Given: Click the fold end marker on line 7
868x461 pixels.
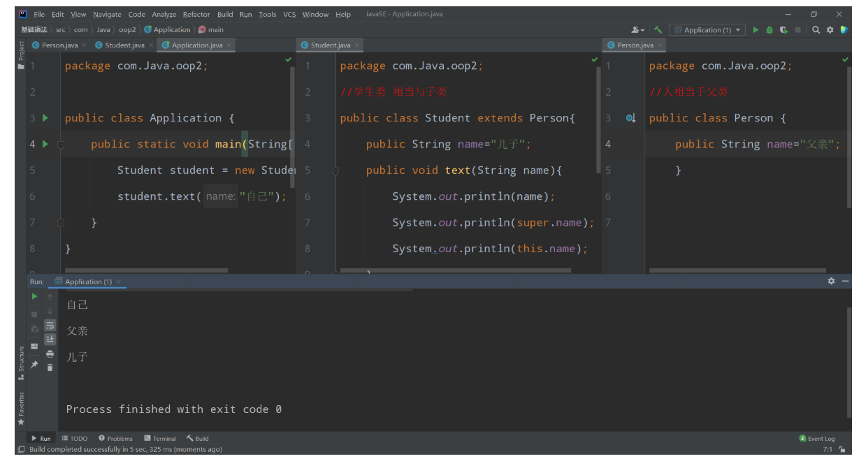Looking at the screenshot, I should click(61, 222).
